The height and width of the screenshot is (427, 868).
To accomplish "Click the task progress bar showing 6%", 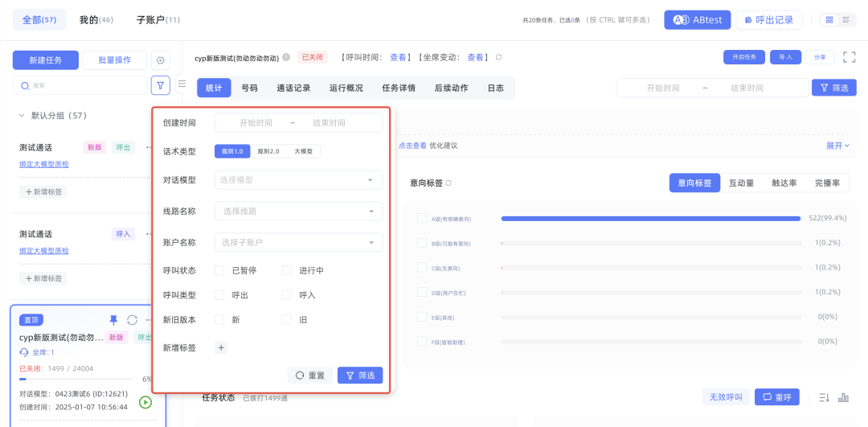I will click(76, 379).
